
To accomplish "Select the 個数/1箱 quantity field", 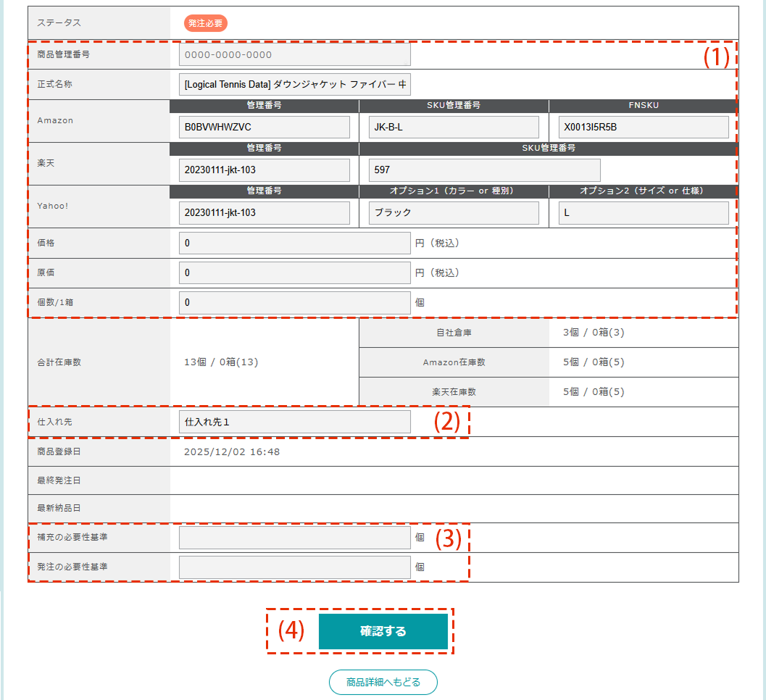I will point(294,303).
